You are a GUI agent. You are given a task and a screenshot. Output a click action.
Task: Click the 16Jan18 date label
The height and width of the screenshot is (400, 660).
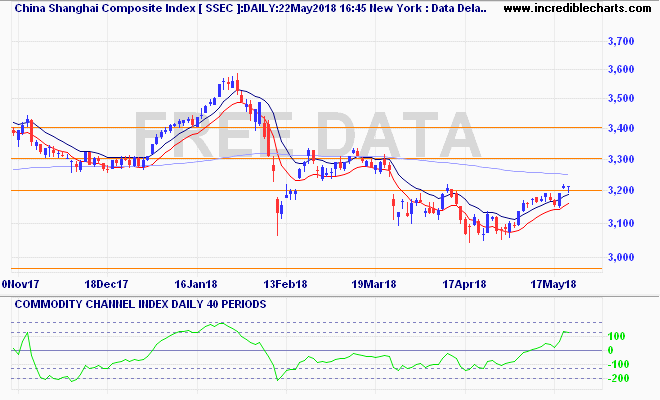(196, 284)
